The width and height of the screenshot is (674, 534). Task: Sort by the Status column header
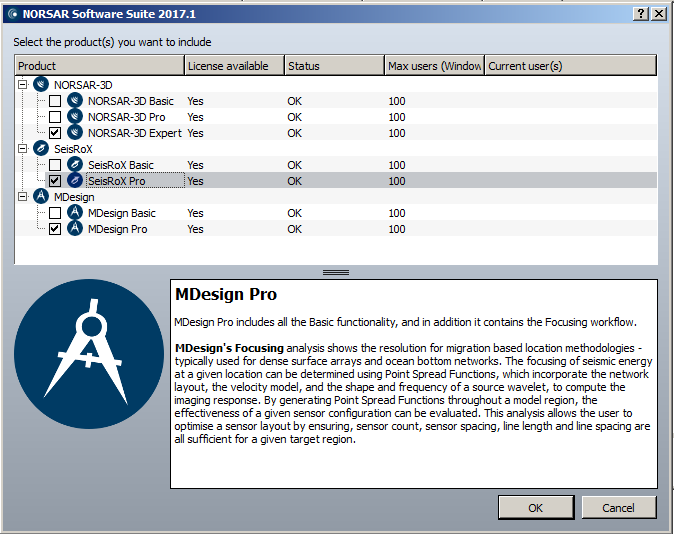coord(334,66)
